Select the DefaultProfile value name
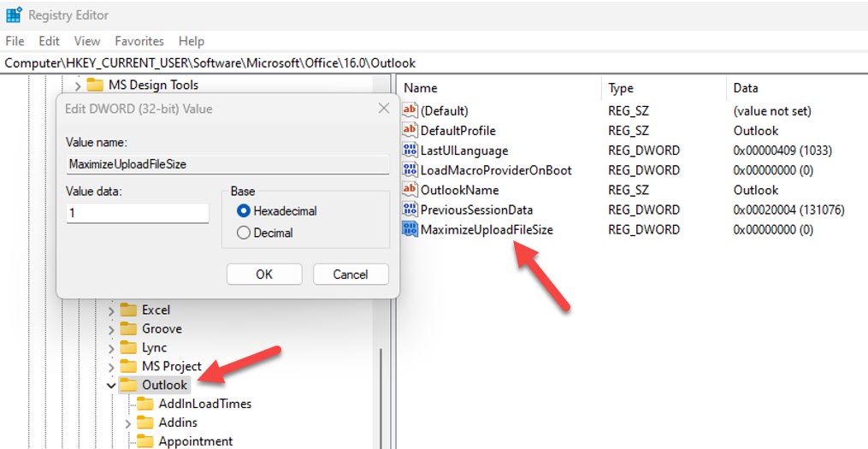The image size is (868, 449). click(458, 131)
